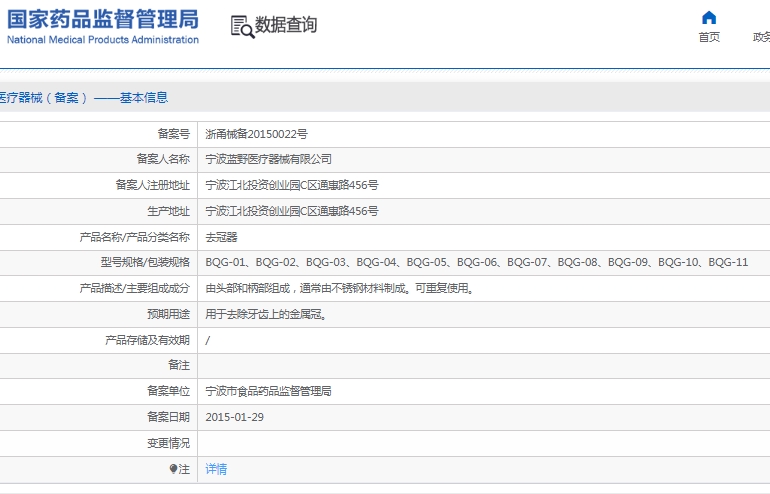Viewport: 770px width, 494px height.
Task: Click the 型号规格/包装规格 label
Action: click(145, 262)
